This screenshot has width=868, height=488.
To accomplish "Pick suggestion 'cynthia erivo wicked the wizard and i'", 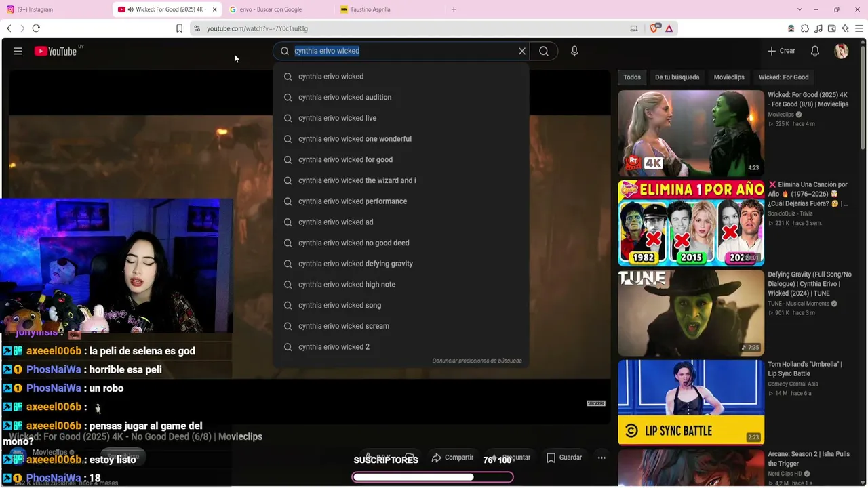I will tap(401, 180).
